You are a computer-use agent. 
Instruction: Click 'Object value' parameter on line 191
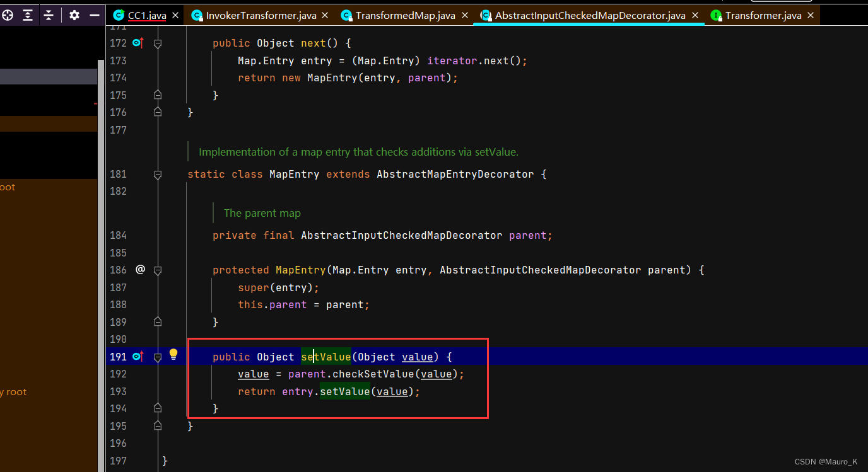click(x=396, y=357)
